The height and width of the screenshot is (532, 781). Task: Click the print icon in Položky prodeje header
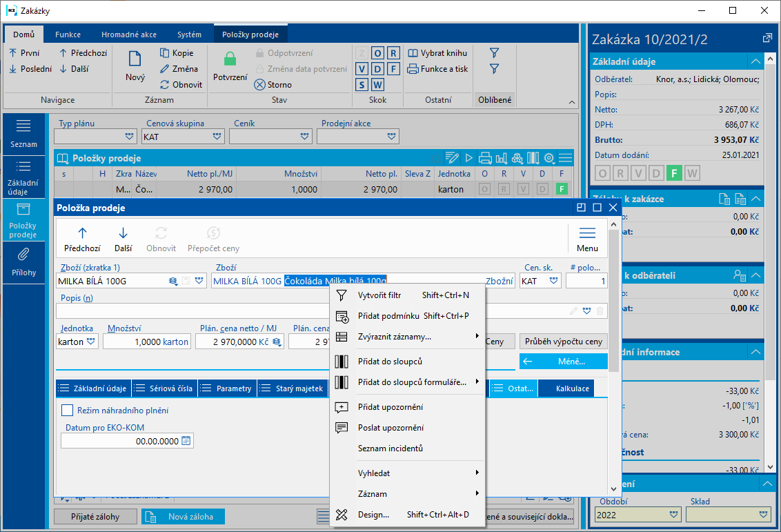pos(484,159)
